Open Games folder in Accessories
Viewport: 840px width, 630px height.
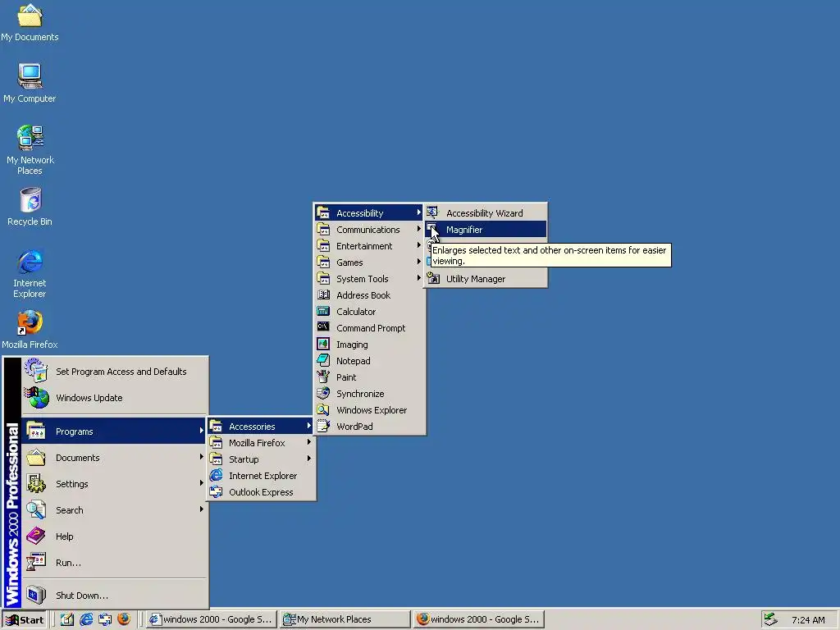370,262
